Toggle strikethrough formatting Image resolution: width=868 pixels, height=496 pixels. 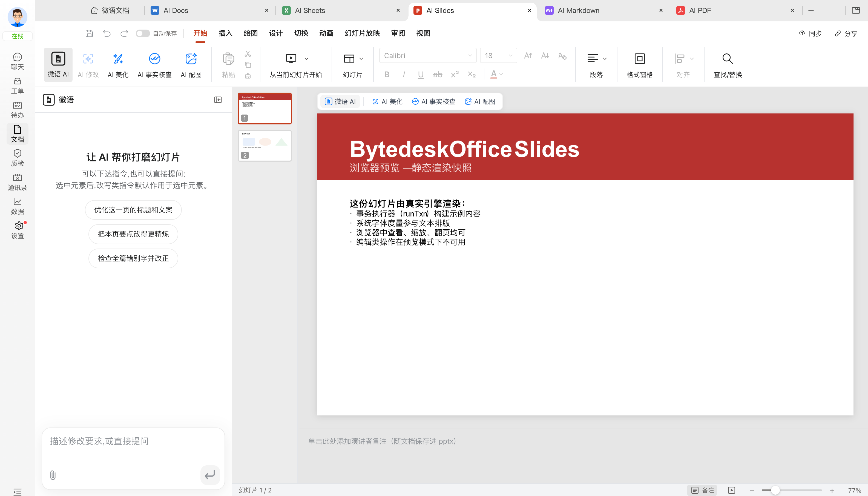click(437, 74)
